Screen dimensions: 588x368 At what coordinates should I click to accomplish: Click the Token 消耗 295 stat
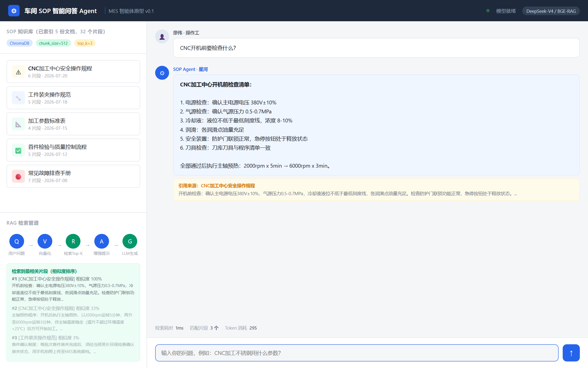click(241, 328)
